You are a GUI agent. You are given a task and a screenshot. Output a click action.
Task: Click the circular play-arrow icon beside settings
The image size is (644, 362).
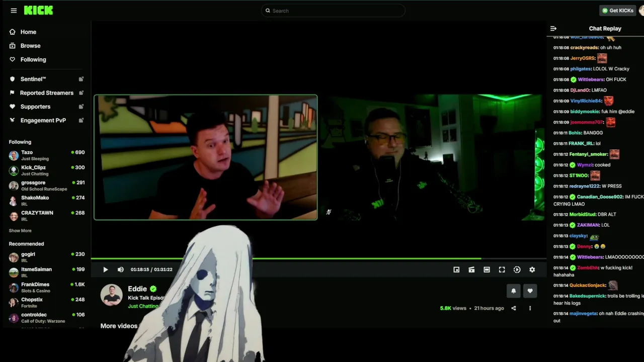click(517, 270)
